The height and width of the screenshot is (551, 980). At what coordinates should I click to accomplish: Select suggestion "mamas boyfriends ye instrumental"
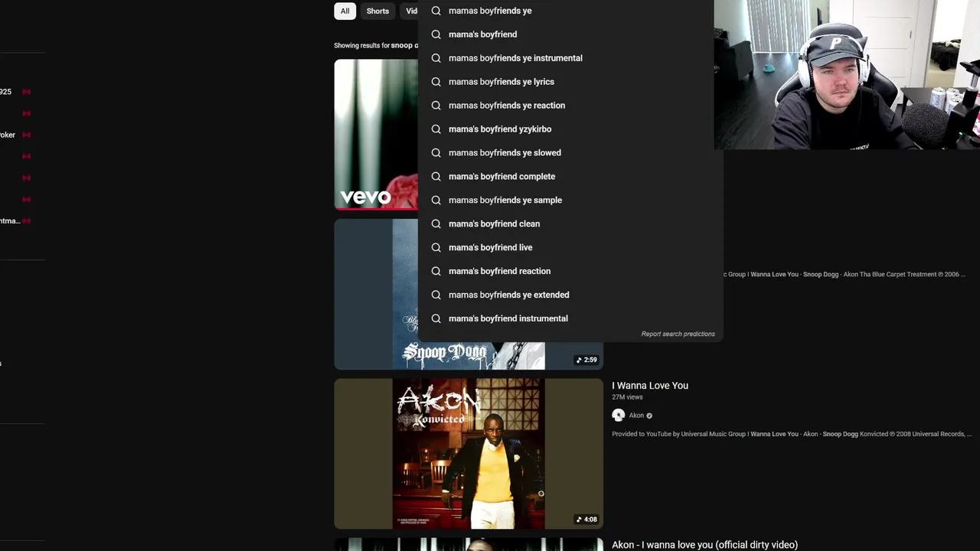click(x=570, y=58)
